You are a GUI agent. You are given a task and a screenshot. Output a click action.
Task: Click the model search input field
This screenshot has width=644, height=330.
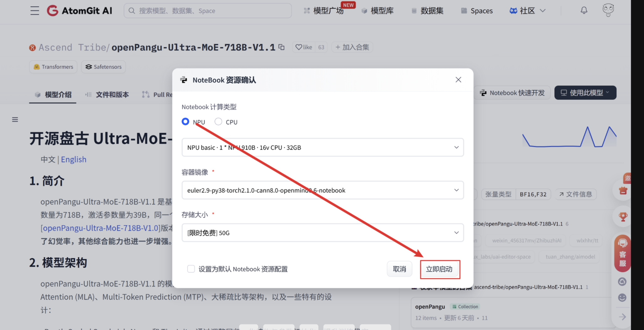(x=207, y=10)
